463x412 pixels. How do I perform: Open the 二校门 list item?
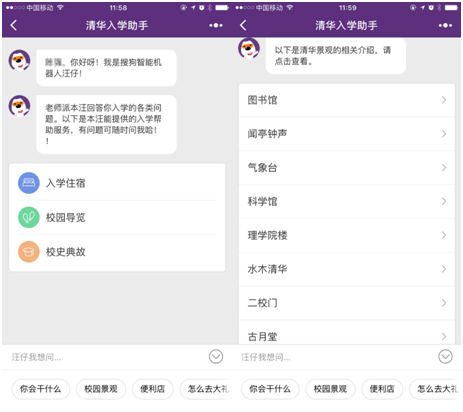click(347, 303)
